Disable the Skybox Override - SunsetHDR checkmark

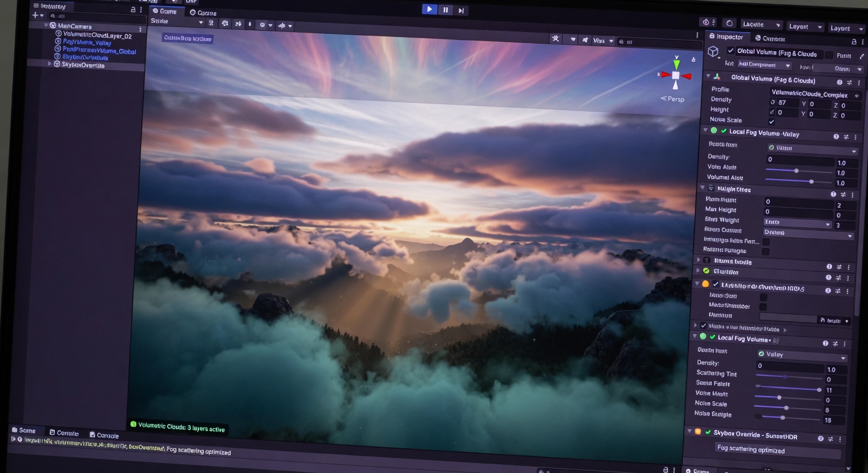(x=708, y=433)
